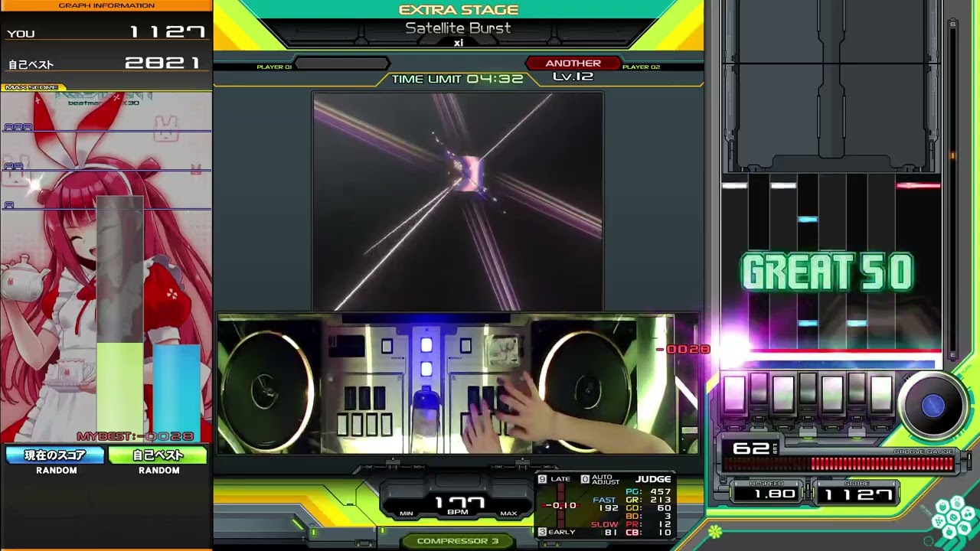Image resolution: width=980 pixels, height=551 pixels.
Task: Click the pale green current score bar
Action: click(119, 392)
